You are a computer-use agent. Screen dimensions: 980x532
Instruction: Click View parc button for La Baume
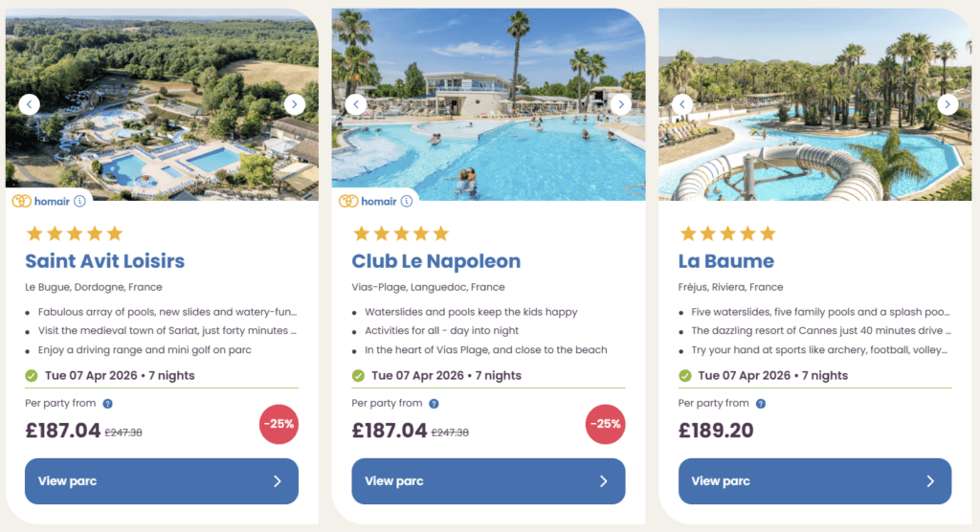[x=814, y=481]
